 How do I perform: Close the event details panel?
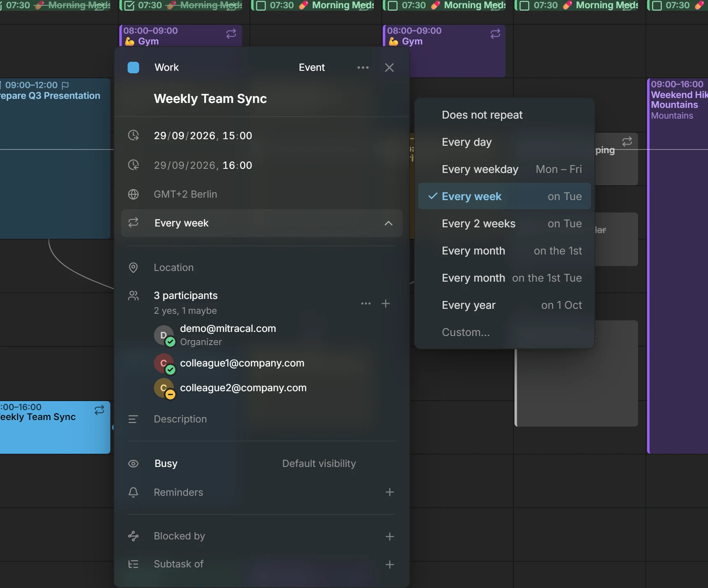(389, 68)
